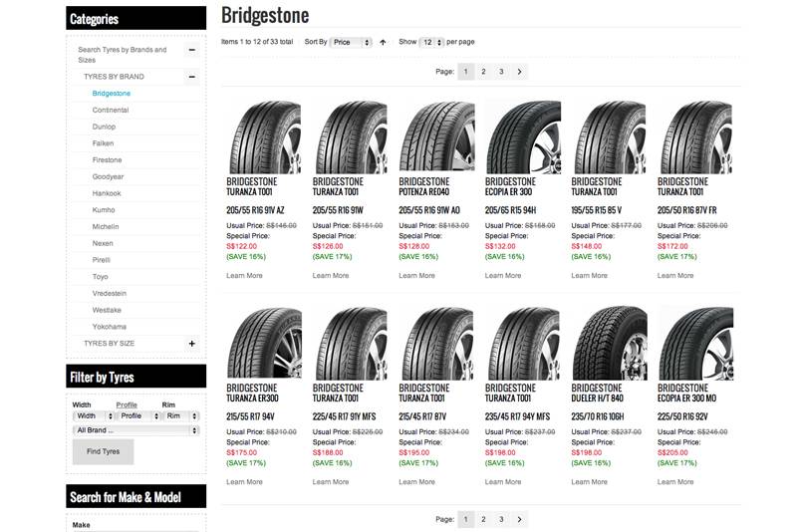797x532 pixels.
Task: Select Pirelli in the brand list
Action: click(102, 260)
